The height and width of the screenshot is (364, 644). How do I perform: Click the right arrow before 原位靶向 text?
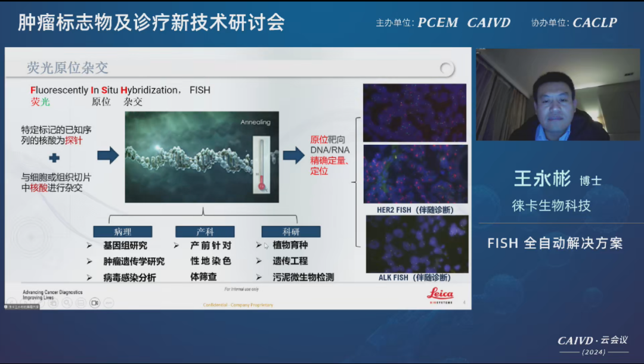[x=293, y=155]
